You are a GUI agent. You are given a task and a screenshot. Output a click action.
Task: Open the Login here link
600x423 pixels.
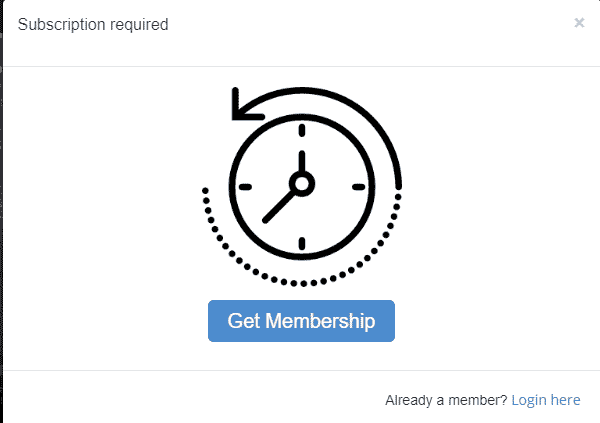[x=546, y=400]
